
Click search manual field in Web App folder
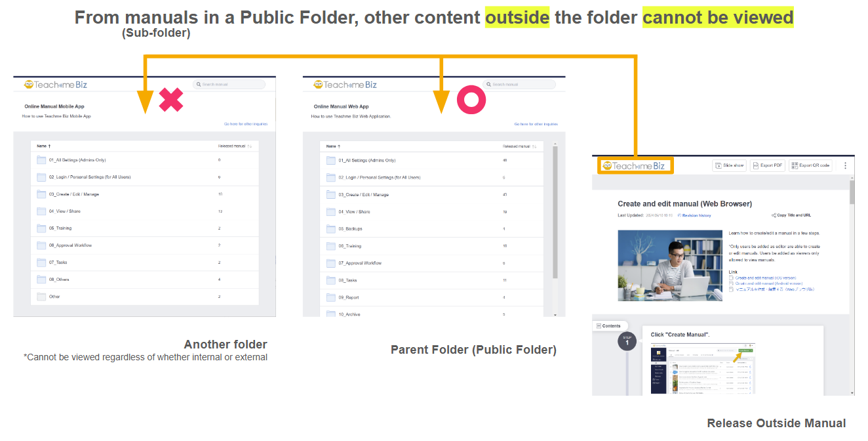(x=519, y=85)
